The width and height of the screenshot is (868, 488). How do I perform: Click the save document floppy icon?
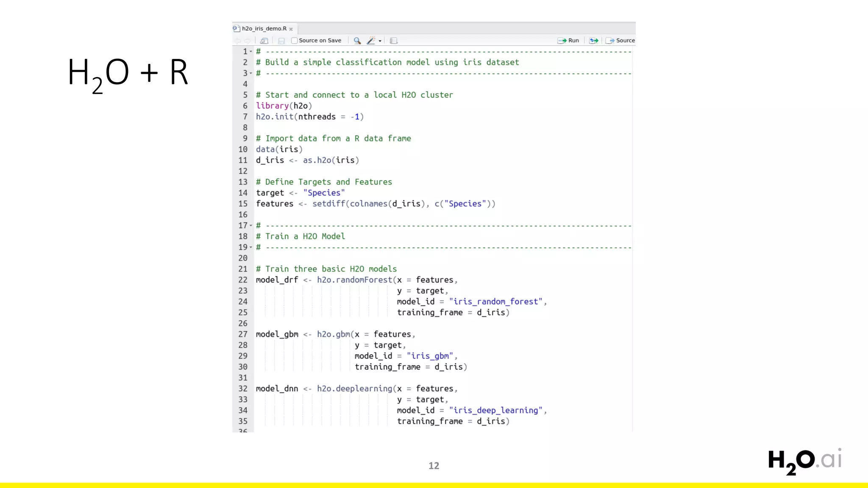click(281, 41)
